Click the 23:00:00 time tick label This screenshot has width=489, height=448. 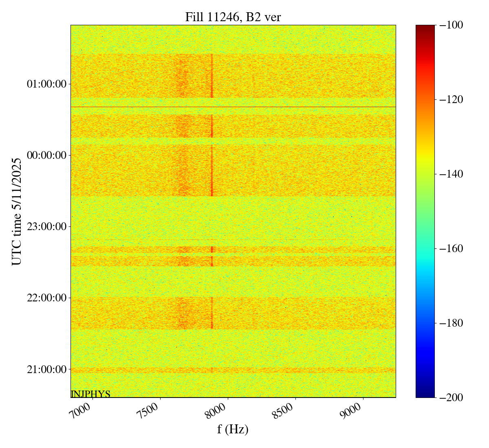[x=46, y=226]
